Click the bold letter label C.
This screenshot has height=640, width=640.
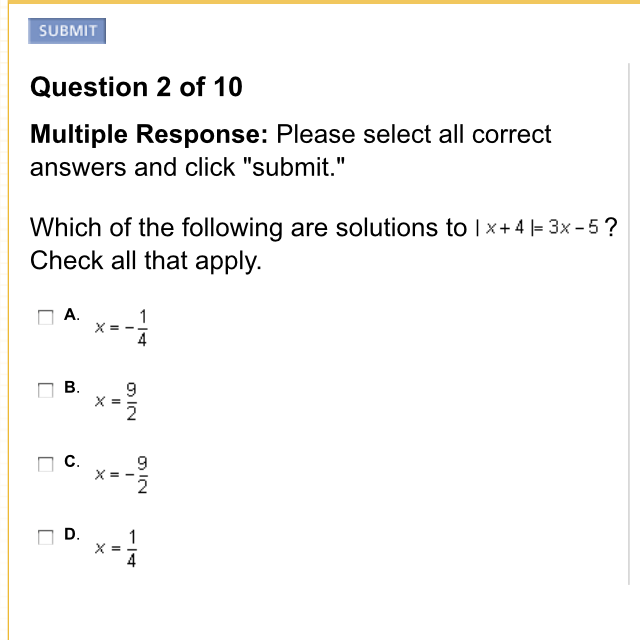pyautogui.click(x=71, y=461)
